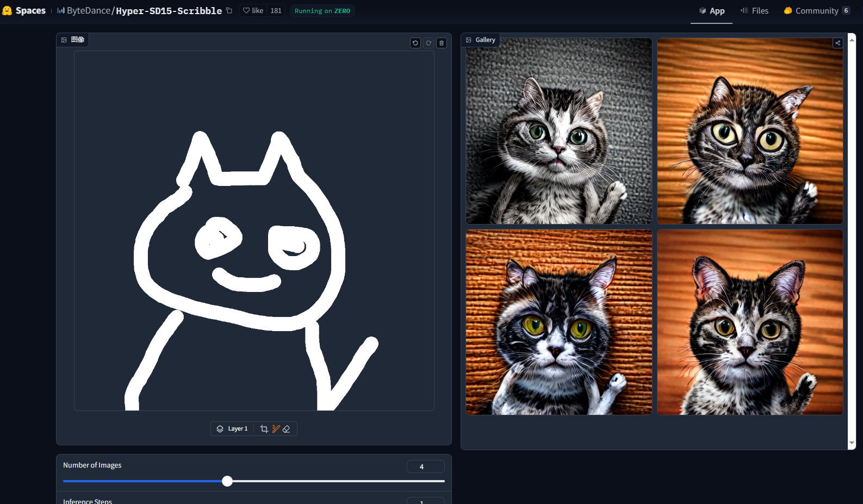Screen dimensions: 863x504
Task: Open the Files tab
Action: pyautogui.click(x=754, y=11)
